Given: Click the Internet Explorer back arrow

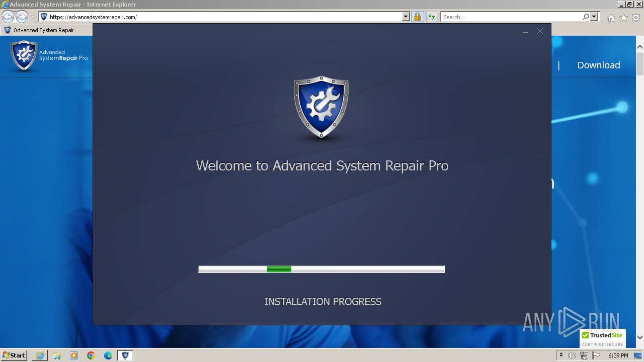Looking at the screenshot, I should tap(8, 17).
